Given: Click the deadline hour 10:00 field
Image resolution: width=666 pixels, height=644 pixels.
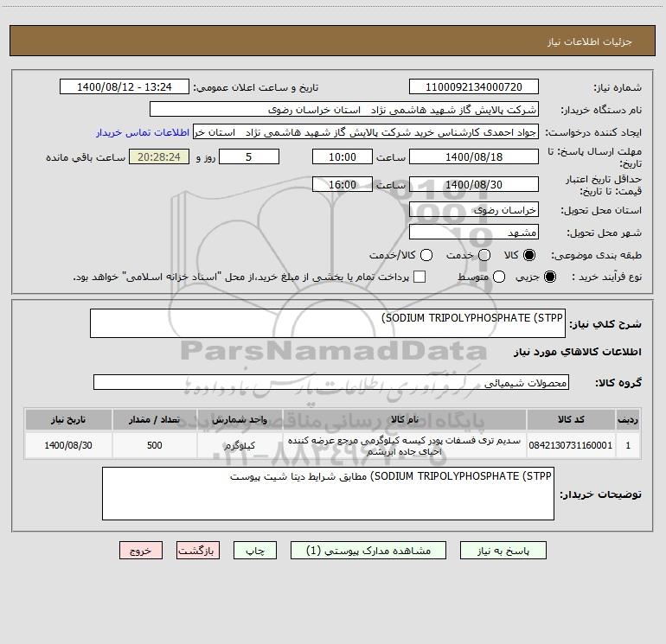Looking at the screenshot, I should point(343,156).
